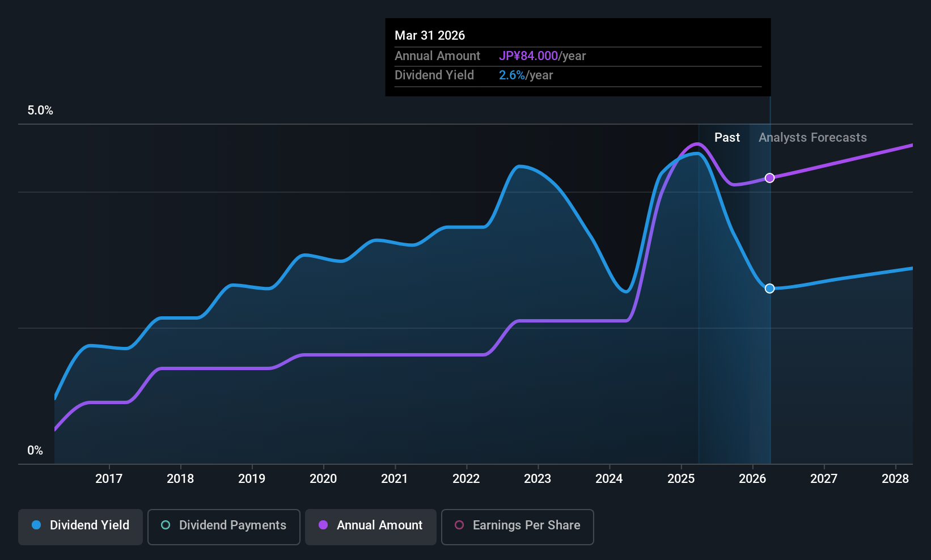Click the purple Annual Amount legend dot
This screenshot has height=560, width=931.
(323, 525)
